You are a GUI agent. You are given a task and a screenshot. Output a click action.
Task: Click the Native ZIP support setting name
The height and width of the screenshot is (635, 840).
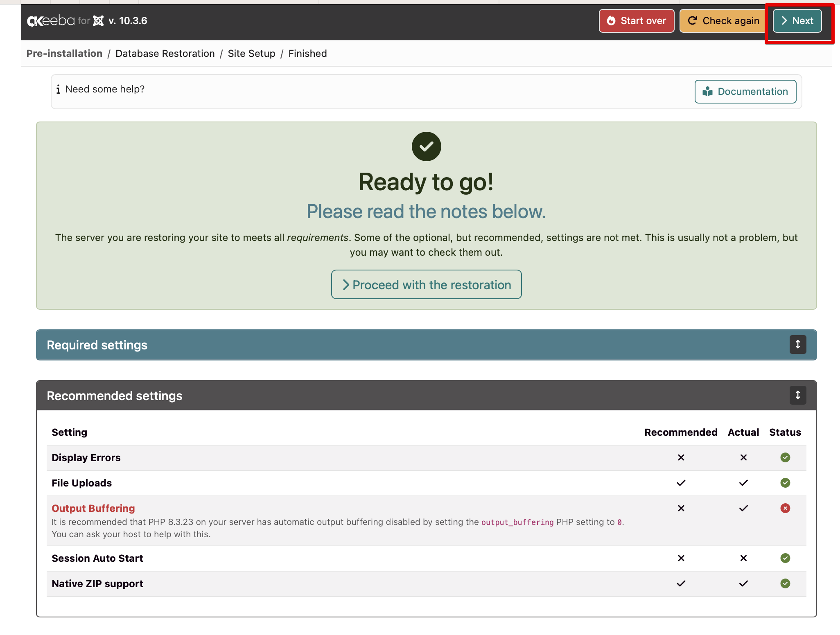point(97,583)
